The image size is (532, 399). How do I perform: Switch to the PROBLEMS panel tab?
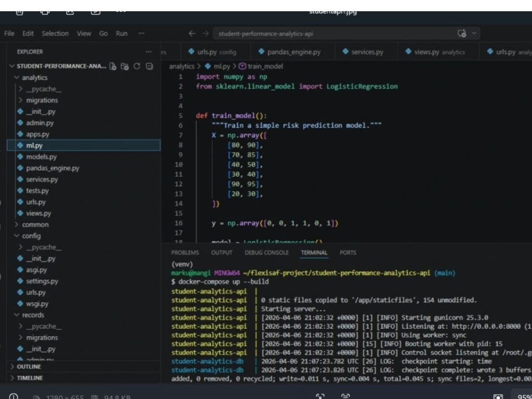(185, 253)
